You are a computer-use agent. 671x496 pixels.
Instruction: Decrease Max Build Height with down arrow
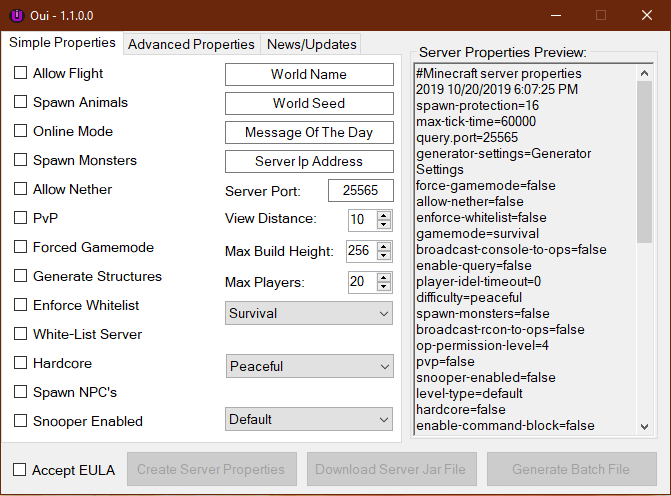pyautogui.click(x=384, y=256)
